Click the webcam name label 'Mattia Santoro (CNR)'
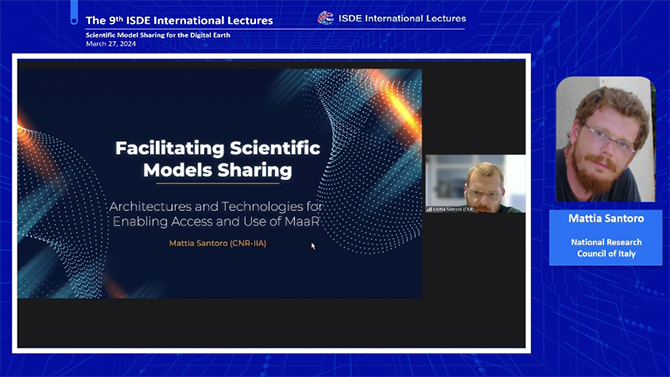The height and width of the screenshot is (377, 670). pos(453,209)
